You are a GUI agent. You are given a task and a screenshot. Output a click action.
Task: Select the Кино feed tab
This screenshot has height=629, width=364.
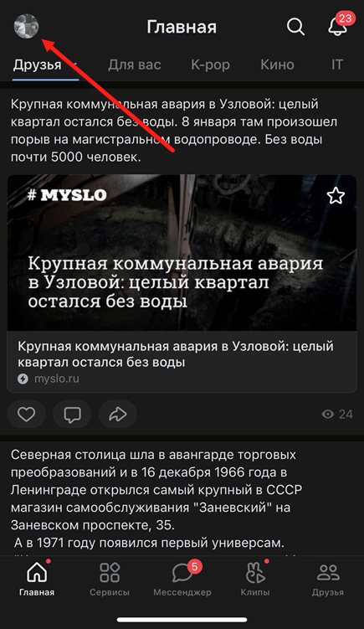tap(277, 64)
